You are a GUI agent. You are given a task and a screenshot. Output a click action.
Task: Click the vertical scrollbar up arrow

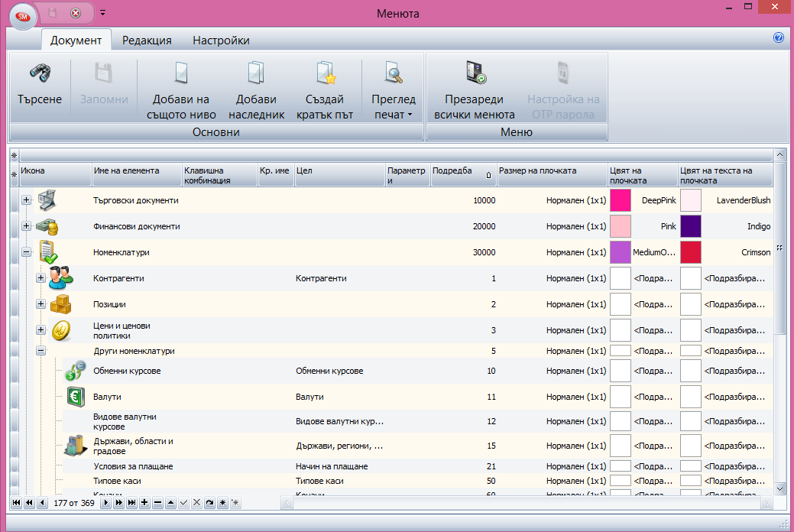(779, 154)
